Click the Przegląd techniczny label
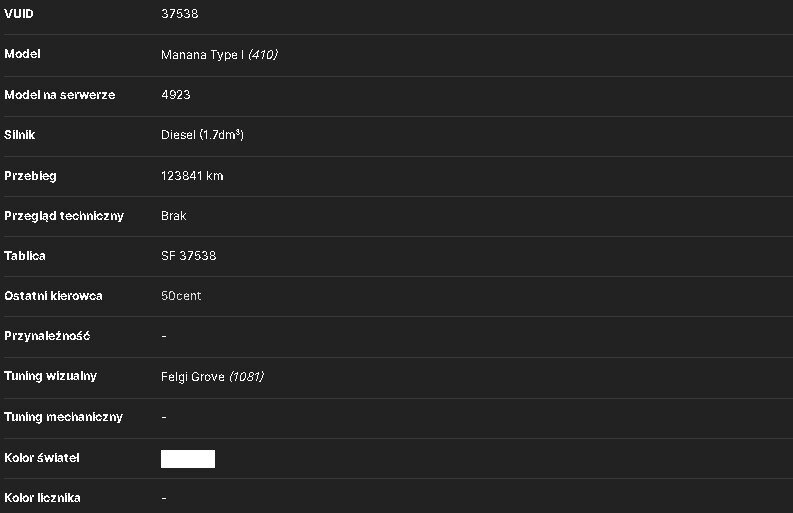The height and width of the screenshot is (513, 793). 64,216
